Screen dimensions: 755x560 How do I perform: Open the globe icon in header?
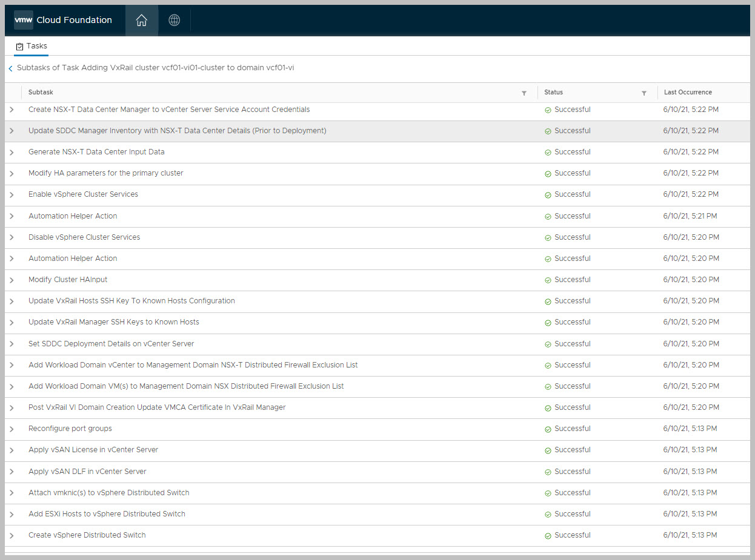pyautogui.click(x=174, y=21)
